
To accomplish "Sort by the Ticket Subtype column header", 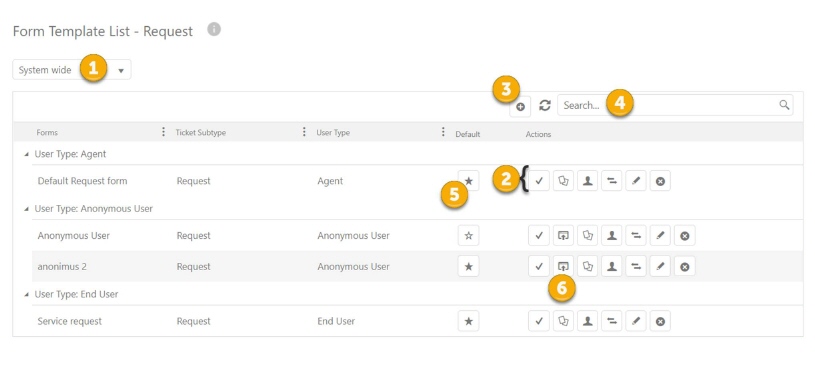I will [201, 133].
